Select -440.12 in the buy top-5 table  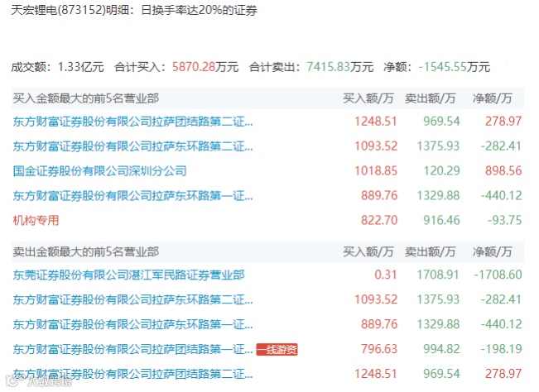click(501, 196)
